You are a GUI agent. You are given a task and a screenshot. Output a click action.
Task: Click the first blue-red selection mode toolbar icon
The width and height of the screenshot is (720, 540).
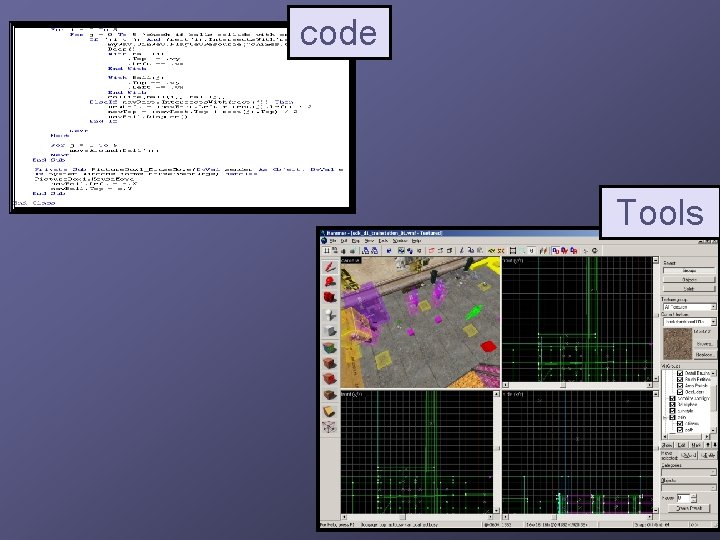point(556,251)
